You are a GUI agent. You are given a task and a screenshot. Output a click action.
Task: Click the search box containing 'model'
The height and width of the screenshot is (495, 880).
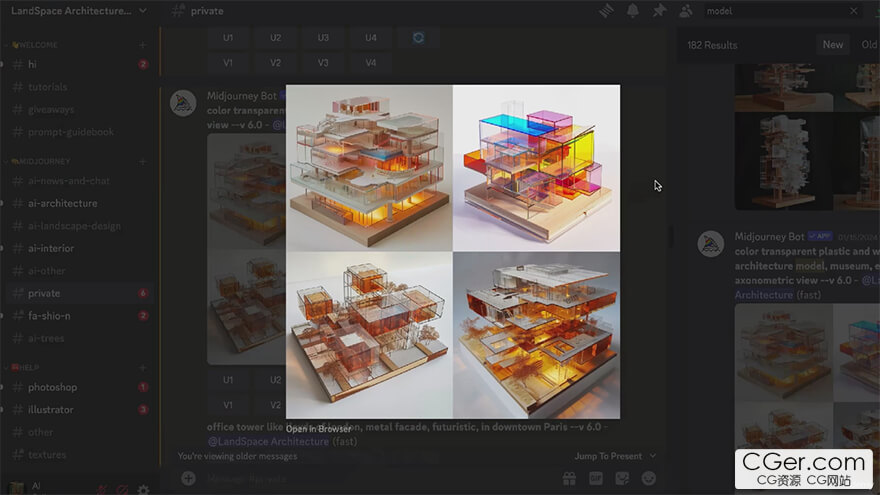tap(783, 11)
